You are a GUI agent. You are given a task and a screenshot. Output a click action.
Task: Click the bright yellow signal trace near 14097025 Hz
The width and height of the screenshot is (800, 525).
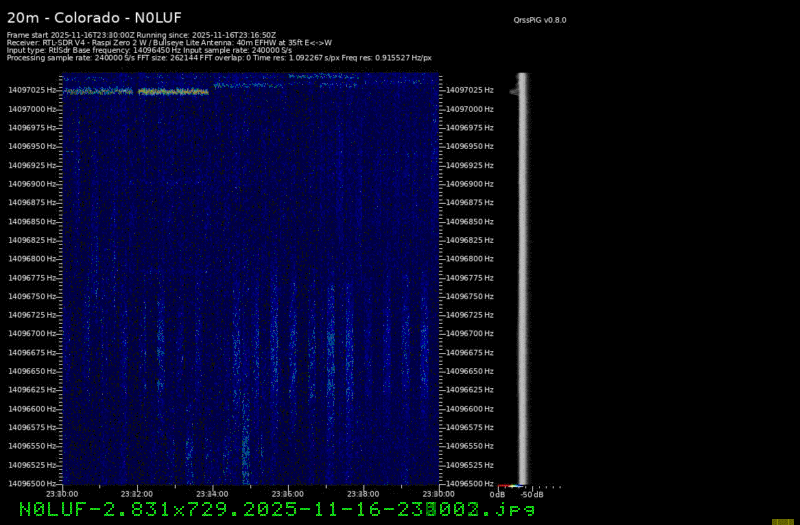[x=173, y=92]
